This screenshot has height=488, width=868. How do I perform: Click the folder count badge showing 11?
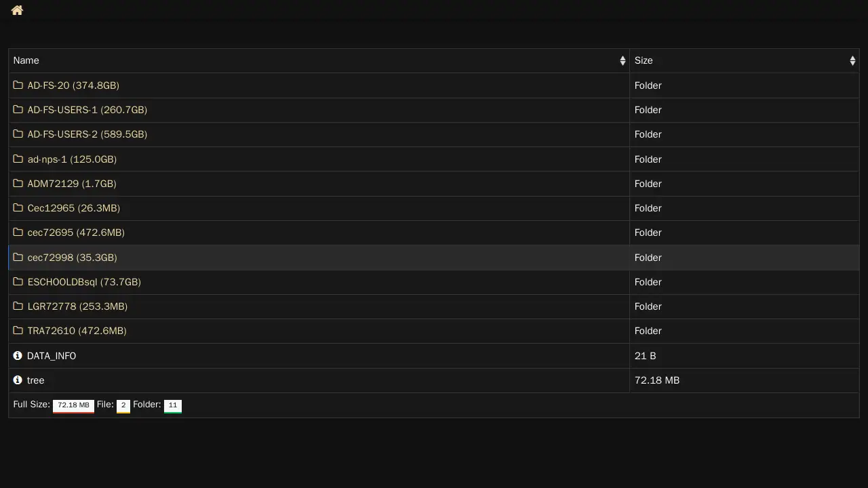click(x=173, y=405)
